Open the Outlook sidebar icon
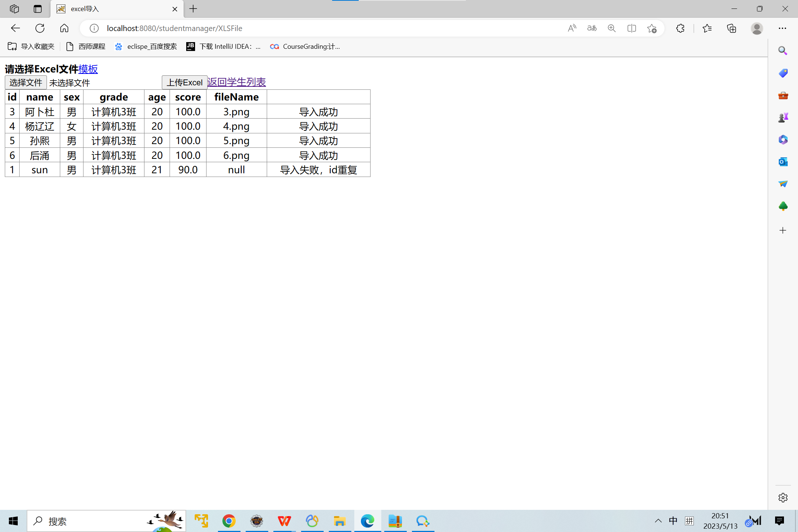This screenshot has height=532, width=798. coord(783,162)
